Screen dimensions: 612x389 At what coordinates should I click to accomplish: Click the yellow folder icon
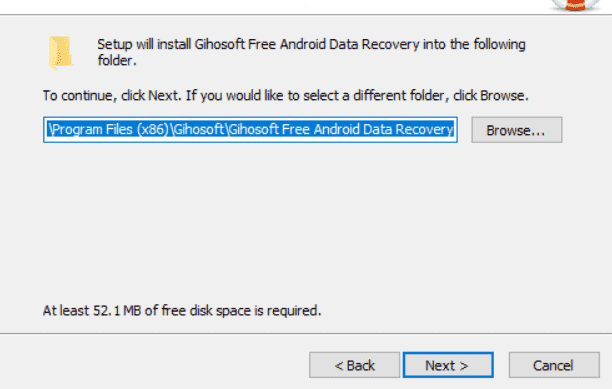click(60, 52)
